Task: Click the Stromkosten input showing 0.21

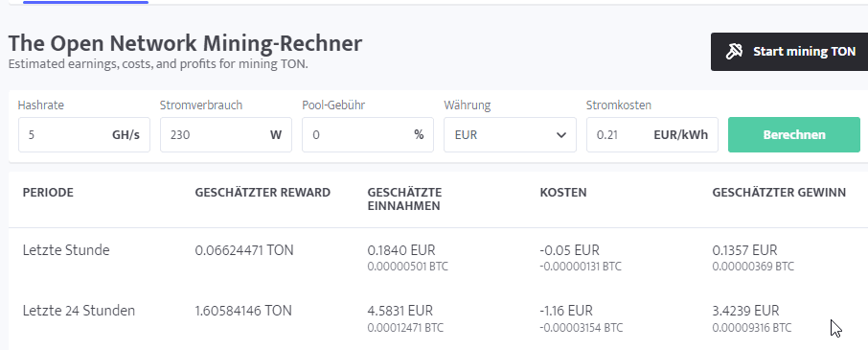Action: click(x=652, y=134)
